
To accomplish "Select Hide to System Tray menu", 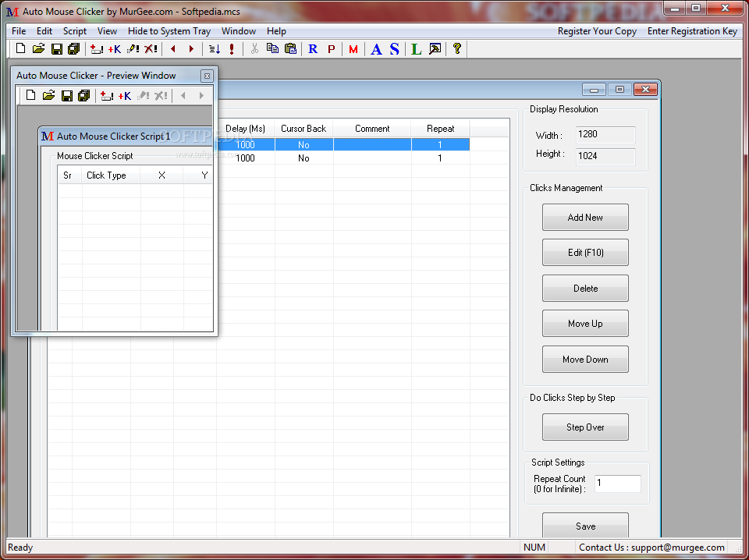I will point(169,31).
